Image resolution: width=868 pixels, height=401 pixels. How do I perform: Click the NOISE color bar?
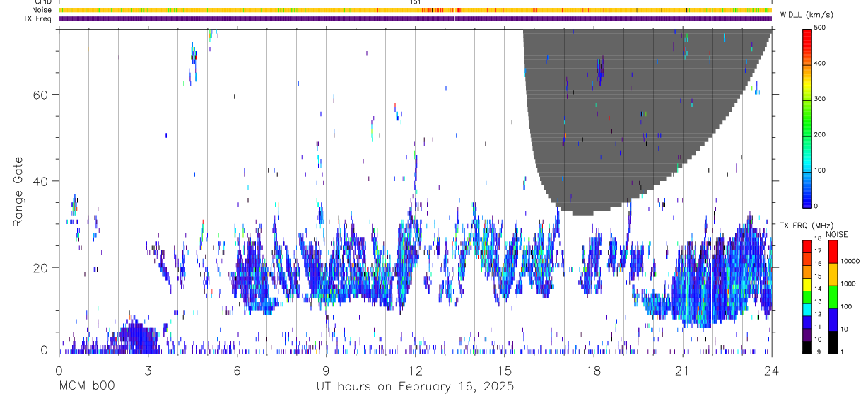coord(832,296)
